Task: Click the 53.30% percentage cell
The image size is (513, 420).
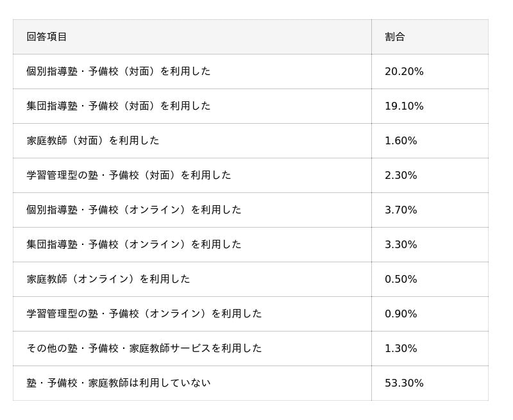Action: pyautogui.click(x=404, y=383)
